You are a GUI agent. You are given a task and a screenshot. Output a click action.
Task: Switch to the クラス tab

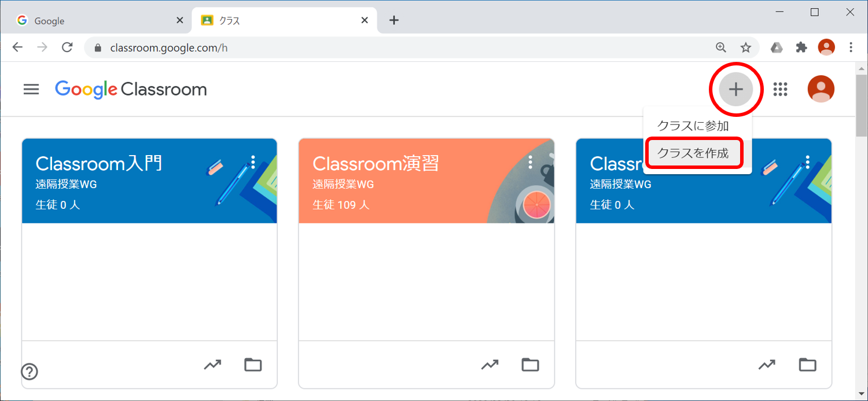pos(284,20)
